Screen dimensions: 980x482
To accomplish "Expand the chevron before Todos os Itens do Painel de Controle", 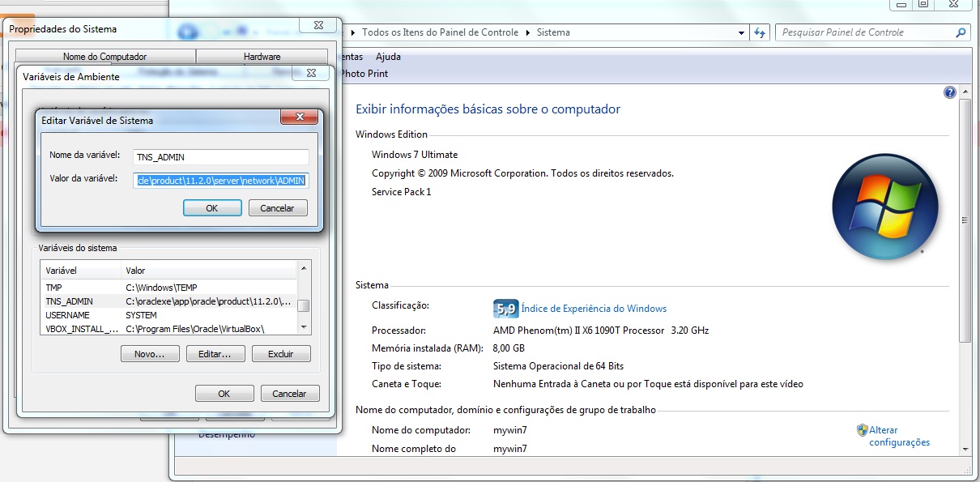I will coord(352,32).
